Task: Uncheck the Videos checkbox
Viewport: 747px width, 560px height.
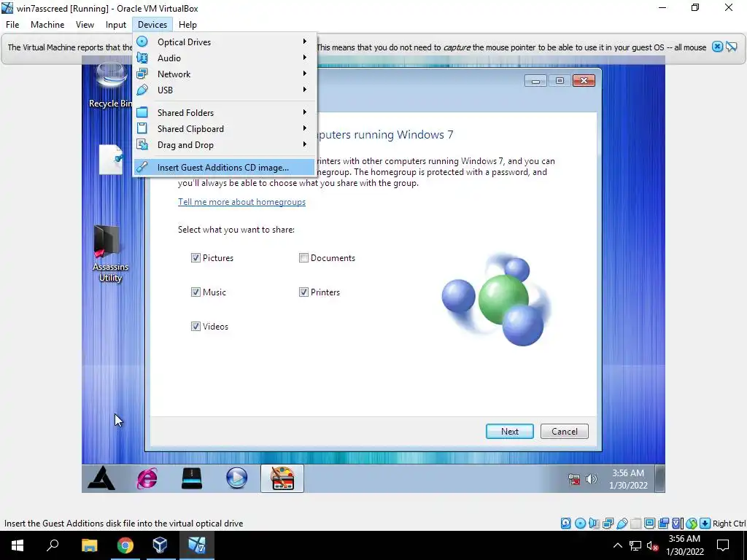Action: coord(196,327)
